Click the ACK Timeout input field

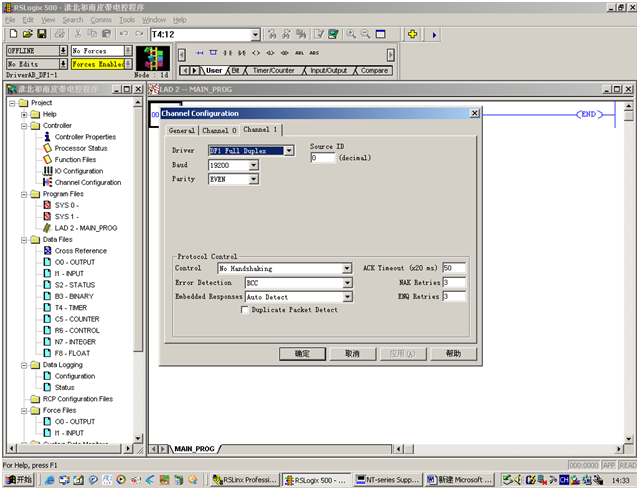(454, 268)
